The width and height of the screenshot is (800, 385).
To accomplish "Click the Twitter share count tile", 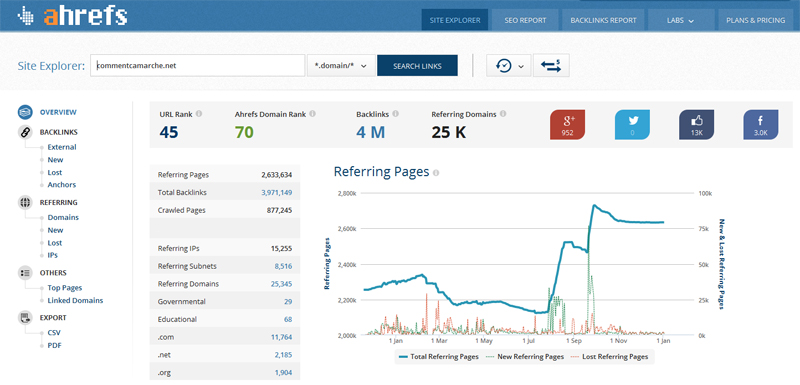I will point(632,124).
